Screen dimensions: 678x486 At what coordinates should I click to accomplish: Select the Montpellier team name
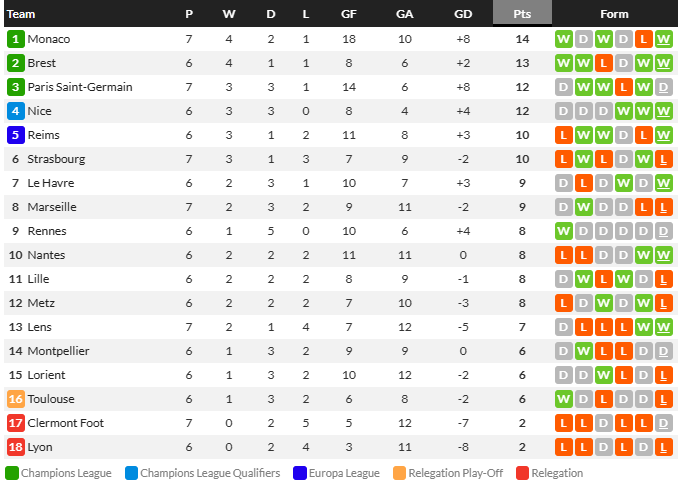click(x=58, y=351)
